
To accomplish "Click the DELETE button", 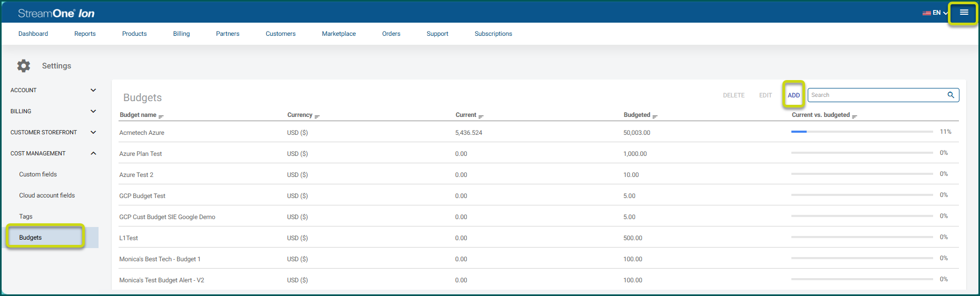I will click(x=733, y=95).
